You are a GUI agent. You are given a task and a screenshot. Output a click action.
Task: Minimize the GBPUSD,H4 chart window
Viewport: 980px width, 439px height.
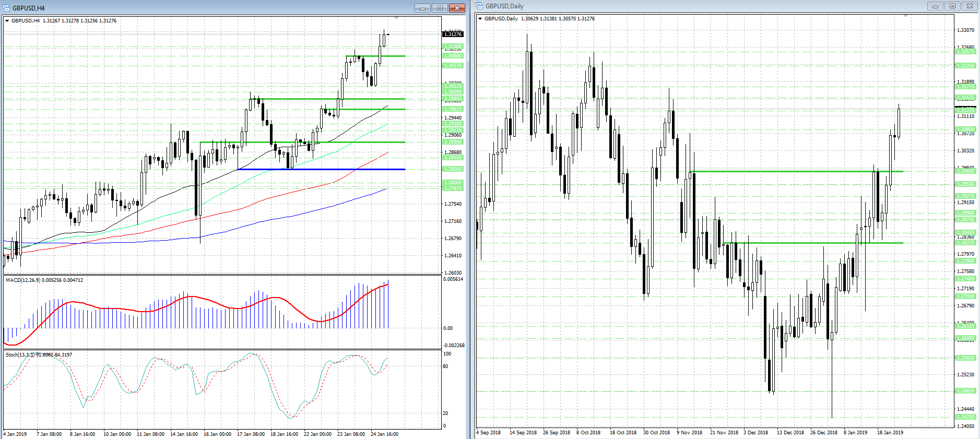423,8
